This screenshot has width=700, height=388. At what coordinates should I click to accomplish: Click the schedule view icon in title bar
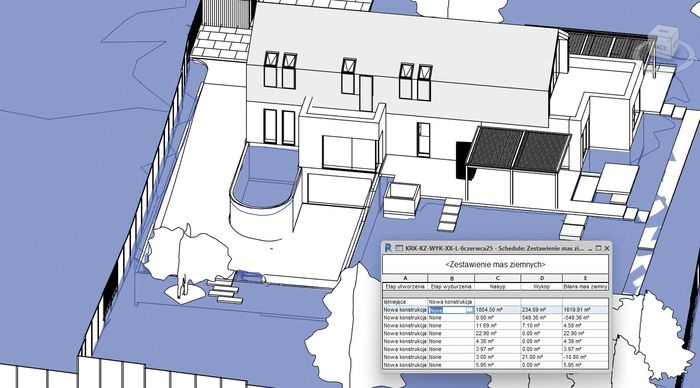(399, 248)
